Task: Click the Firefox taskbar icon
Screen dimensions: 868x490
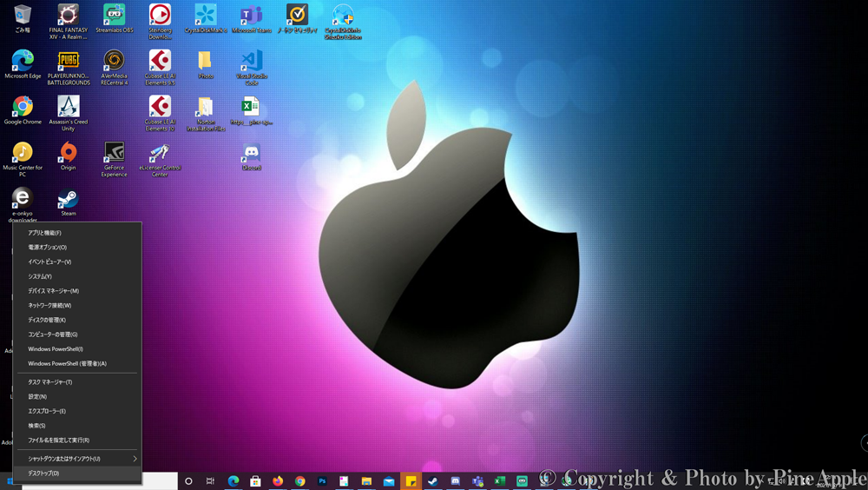Action: point(278,481)
